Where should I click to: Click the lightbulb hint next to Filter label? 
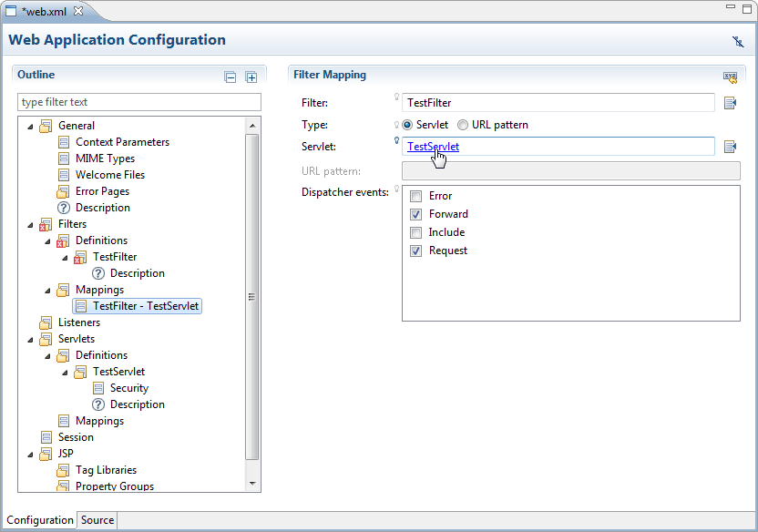tap(396, 97)
